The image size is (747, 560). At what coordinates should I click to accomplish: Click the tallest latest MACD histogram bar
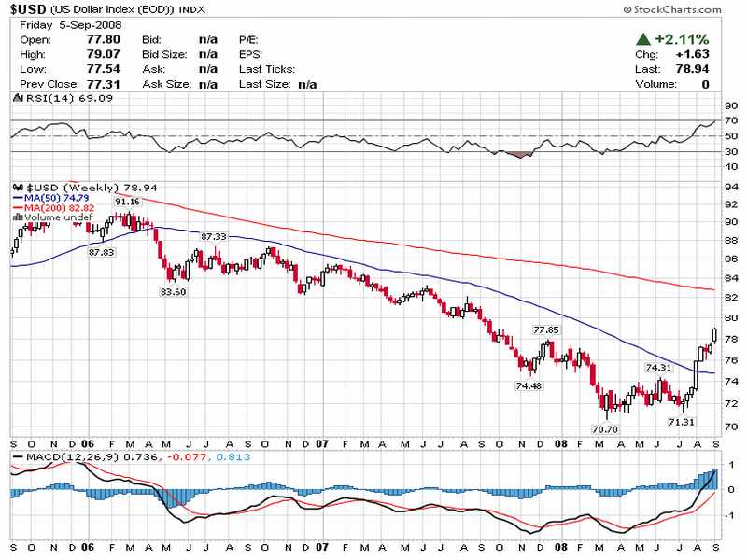(714, 479)
